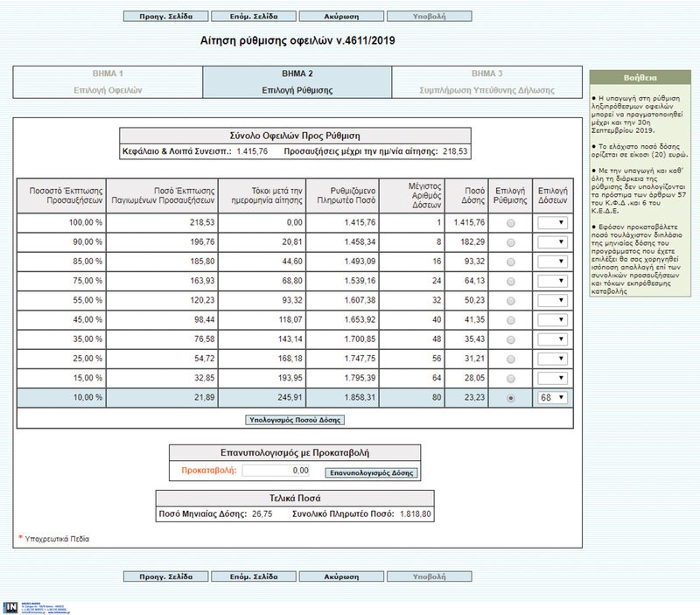Click Επόμ. Σελίδα button at page top

(x=253, y=16)
